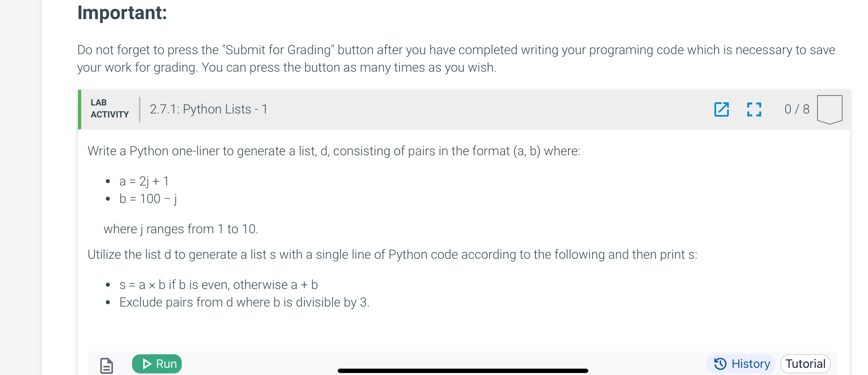Viewport: 868px width, 375px height.
Task: Select the external link icon in activity header
Action: pos(722,109)
